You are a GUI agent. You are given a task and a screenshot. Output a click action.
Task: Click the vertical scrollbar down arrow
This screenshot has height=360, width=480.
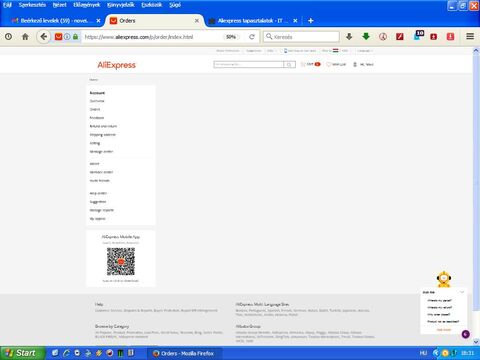pos(476,342)
